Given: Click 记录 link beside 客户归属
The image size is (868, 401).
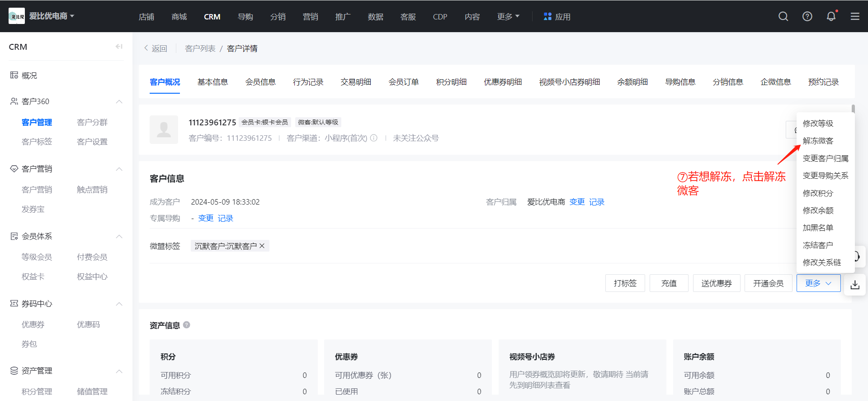Looking at the screenshot, I should (x=597, y=202).
